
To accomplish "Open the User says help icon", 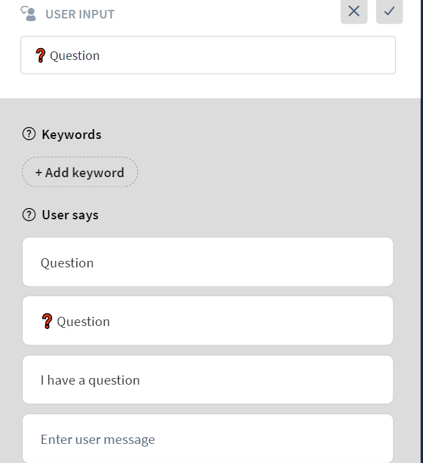I will pyautogui.click(x=29, y=215).
